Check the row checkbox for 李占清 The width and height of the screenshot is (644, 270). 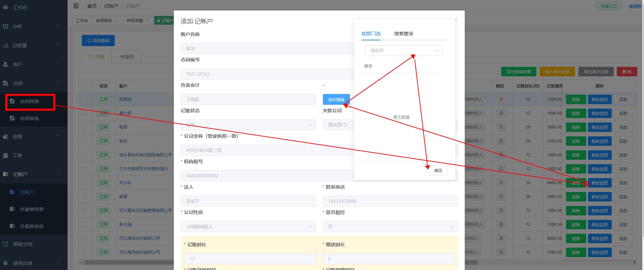click(x=85, y=224)
